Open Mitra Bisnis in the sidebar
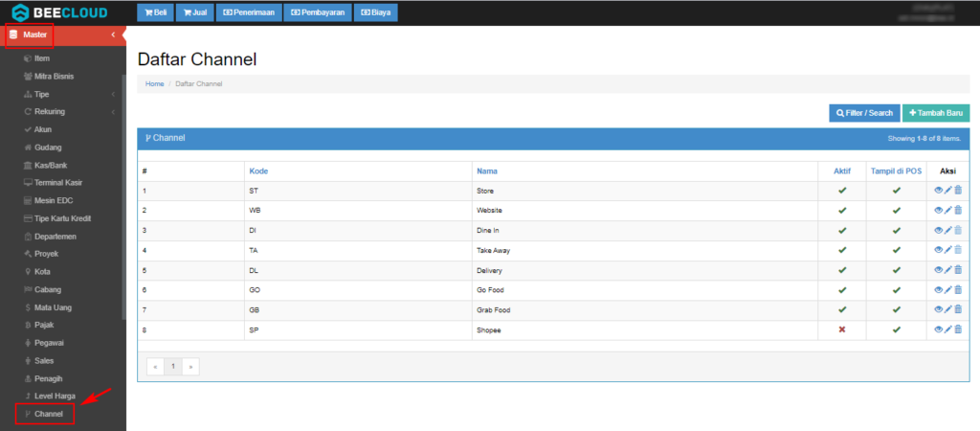Screen dimensions: 980x431 pyautogui.click(x=48, y=77)
